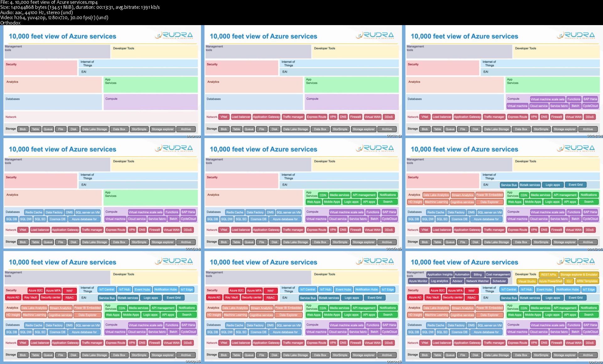Open the video frame stamped 00:06:46
The height and width of the screenshot is (364, 603).
301,194
